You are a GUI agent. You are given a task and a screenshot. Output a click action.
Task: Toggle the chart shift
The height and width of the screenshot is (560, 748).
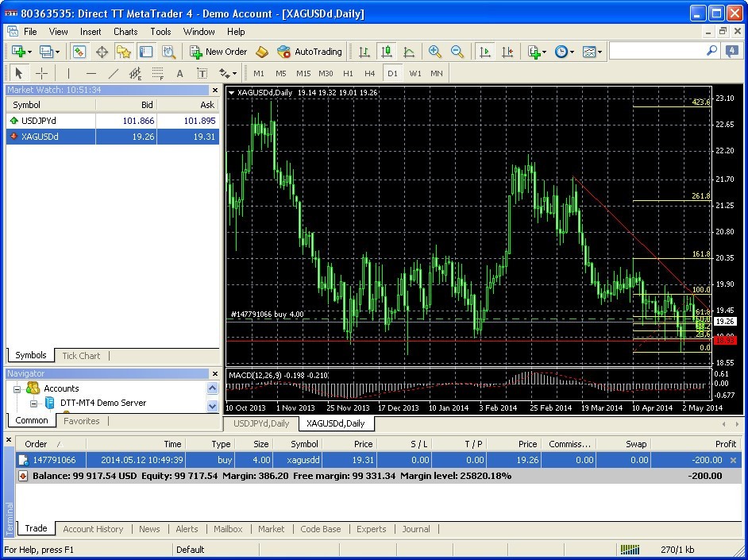click(x=508, y=51)
